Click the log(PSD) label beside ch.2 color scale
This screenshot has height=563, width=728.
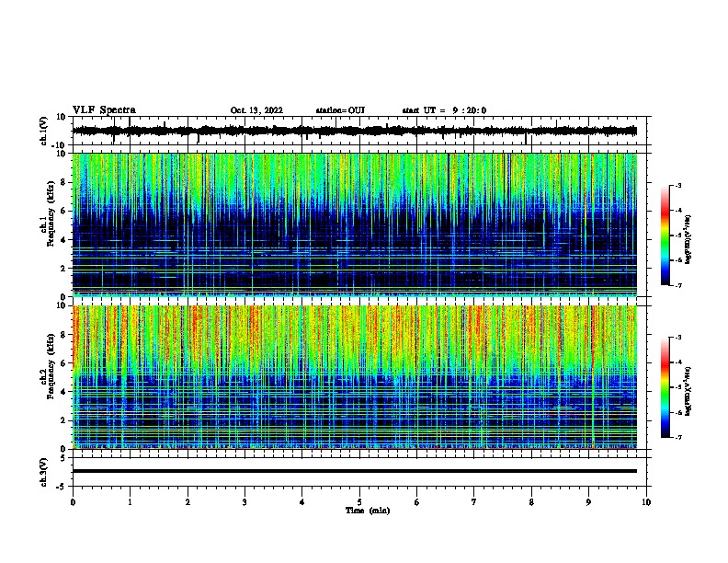tap(688, 392)
